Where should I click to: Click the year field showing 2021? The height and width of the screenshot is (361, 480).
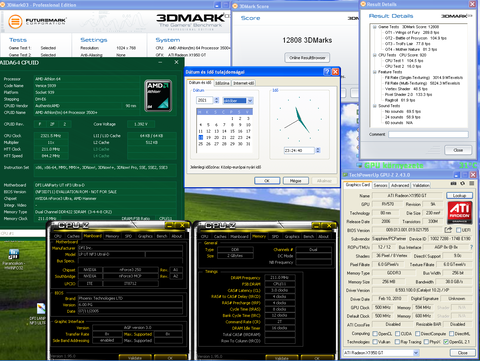205,100
